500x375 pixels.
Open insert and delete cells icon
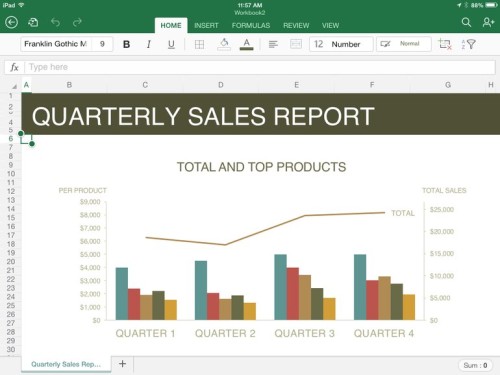[x=445, y=44]
